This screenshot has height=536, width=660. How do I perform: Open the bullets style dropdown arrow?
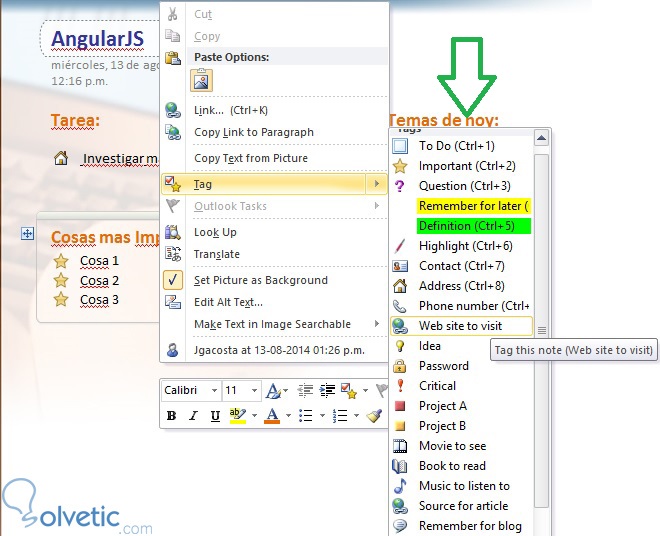(322, 416)
